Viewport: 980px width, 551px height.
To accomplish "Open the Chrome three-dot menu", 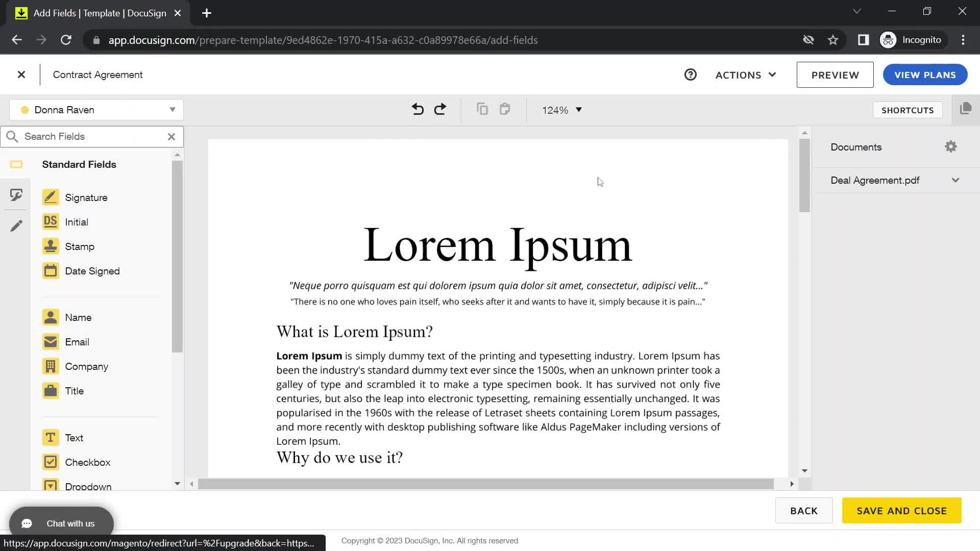I will [963, 40].
